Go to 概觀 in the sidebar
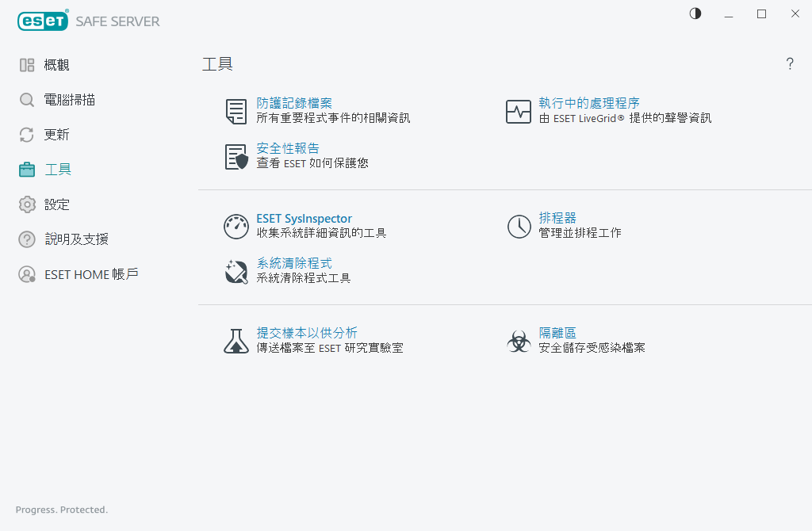 (x=56, y=65)
